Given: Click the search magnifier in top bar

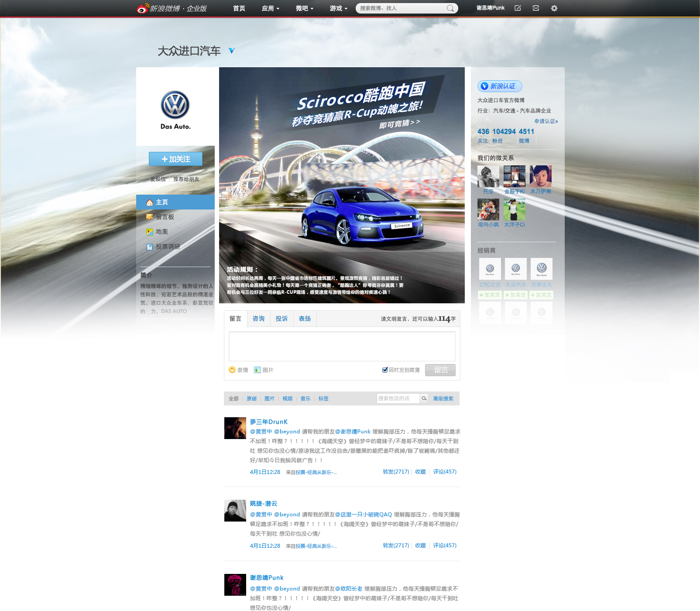Looking at the screenshot, I should pyautogui.click(x=450, y=8).
